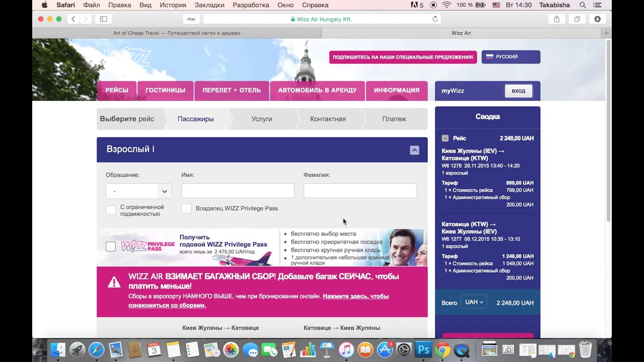The width and height of the screenshot is (644, 362).
Task: Open FaceTime from the Dock
Action: point(269,350)
